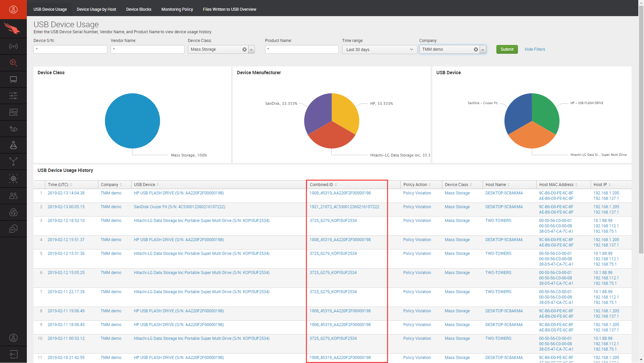Clear the Mass Storage Device Class selection
This screenshot has width=644, height=363.
[245, 49]
